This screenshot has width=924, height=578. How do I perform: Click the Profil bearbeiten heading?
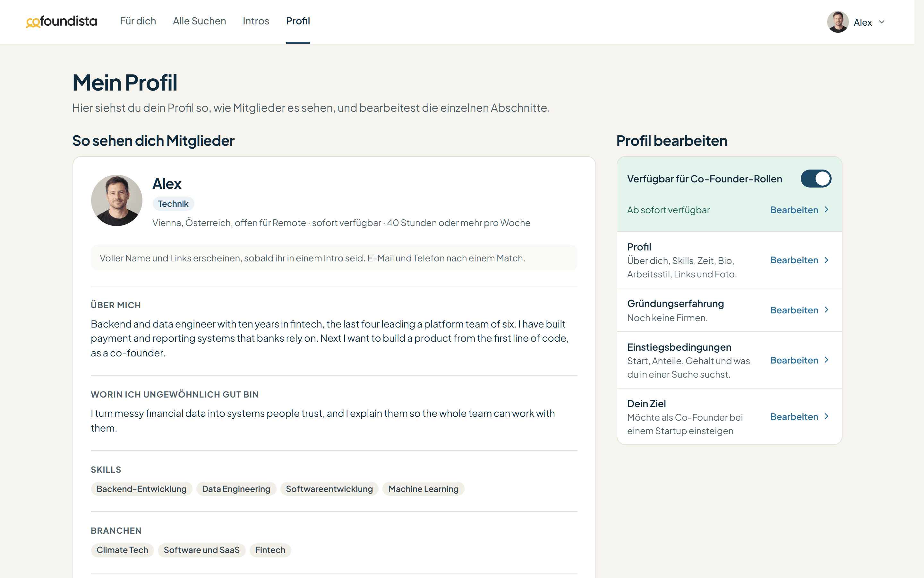pyautogui.click(x=672, y=141)
